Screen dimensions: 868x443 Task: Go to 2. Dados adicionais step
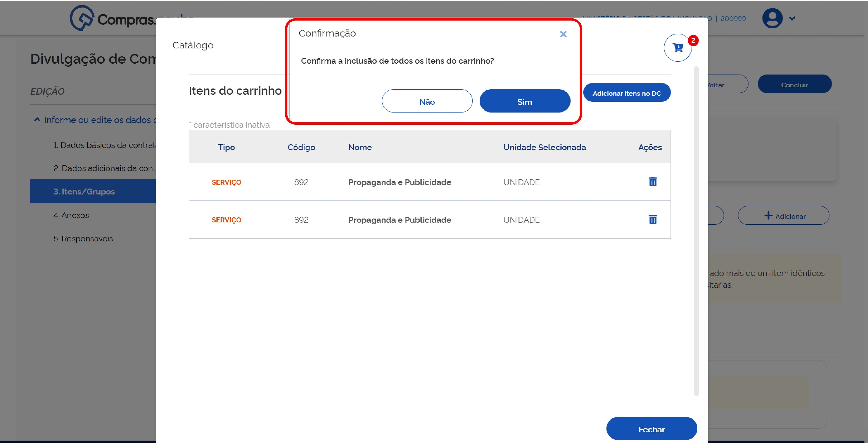pos(105,168)
